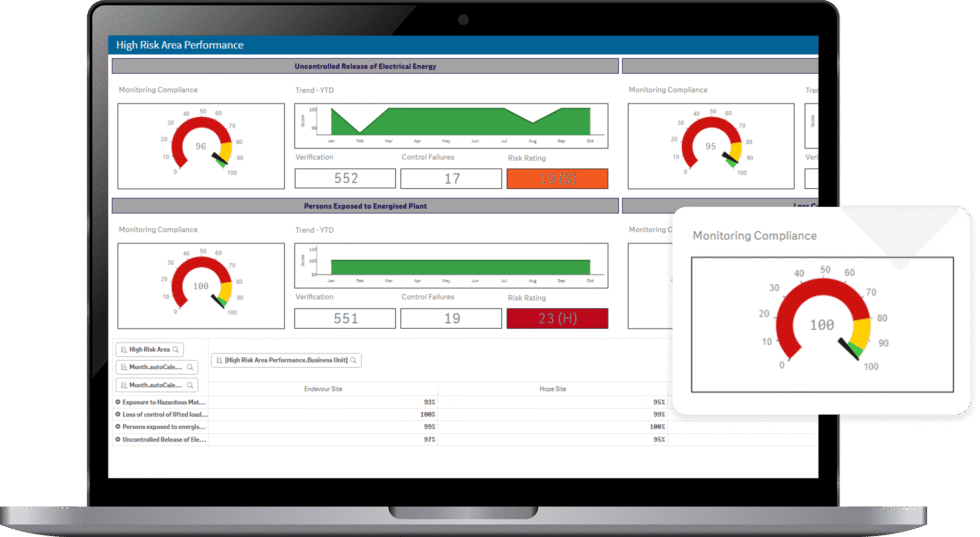Click the Loss of control of lifted load label
This screenshot has height=537, width=980.
(x=165, y=414)
